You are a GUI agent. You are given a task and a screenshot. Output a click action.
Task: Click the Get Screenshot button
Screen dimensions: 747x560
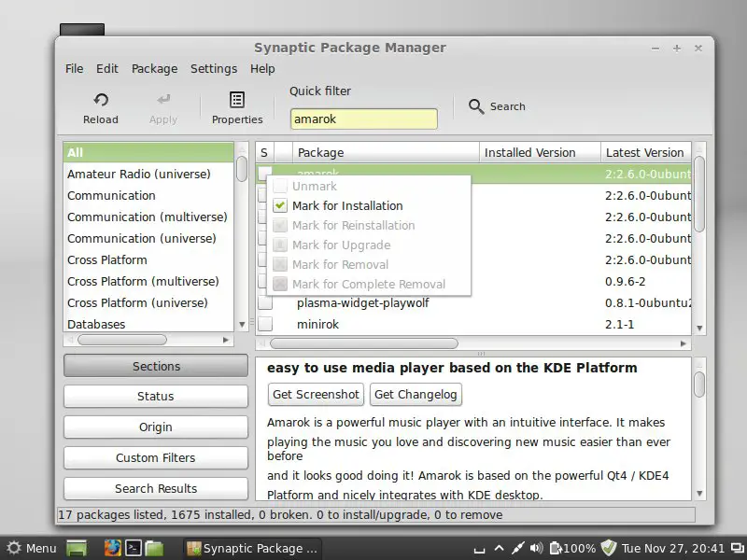316,394
